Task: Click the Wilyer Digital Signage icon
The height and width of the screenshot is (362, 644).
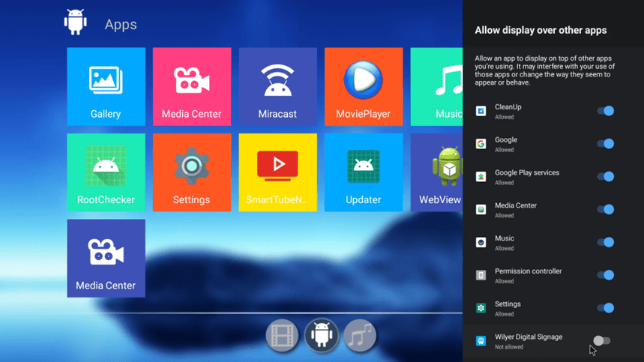Action: point(481,341)
